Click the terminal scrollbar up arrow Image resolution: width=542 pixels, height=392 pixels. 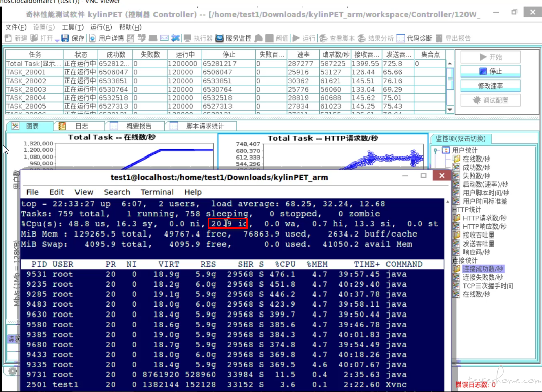coord(447,202)
